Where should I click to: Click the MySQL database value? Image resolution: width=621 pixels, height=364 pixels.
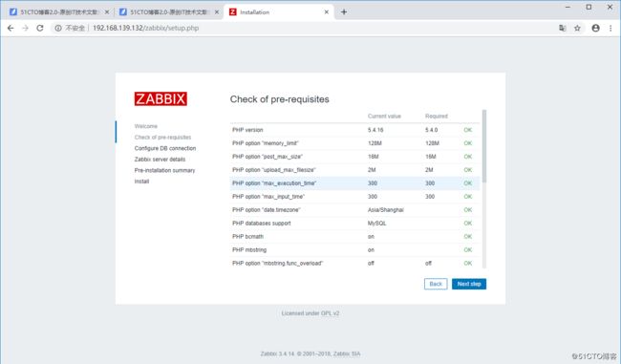pyautogui.click(x=376, y=224)
